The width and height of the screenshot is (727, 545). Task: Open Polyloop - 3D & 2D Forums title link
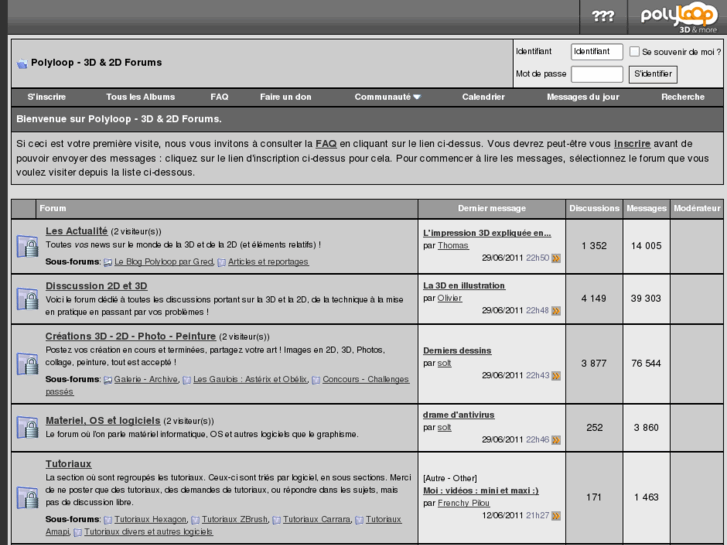coord(96,63)
